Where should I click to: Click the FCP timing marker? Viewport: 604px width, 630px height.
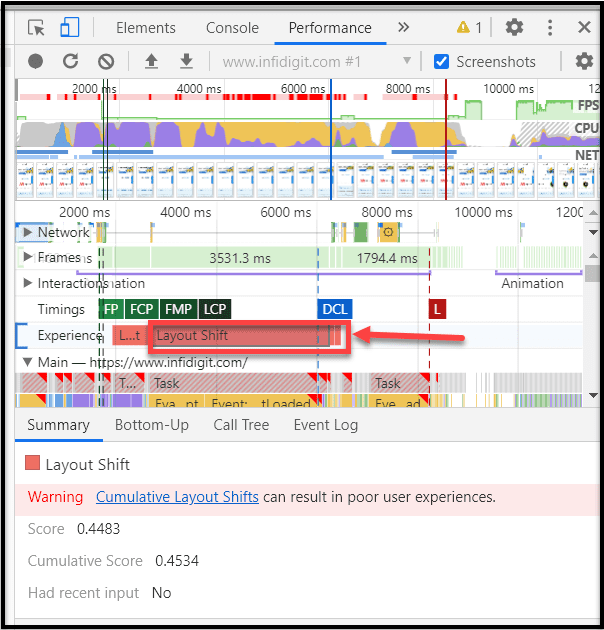coord(141,309)
